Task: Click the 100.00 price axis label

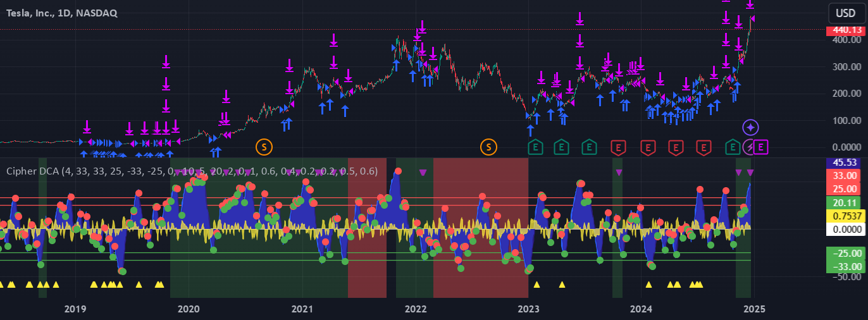Action: (846, 120)
